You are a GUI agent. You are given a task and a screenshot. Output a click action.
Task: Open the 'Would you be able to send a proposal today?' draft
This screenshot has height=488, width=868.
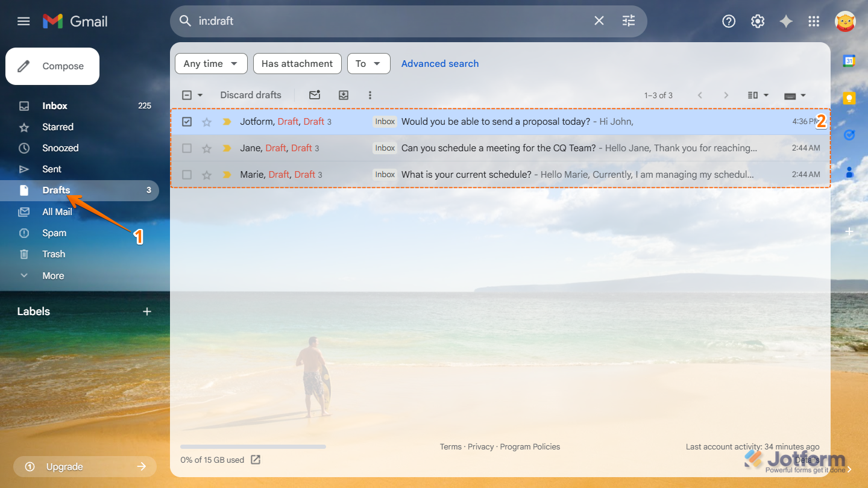tap(500, 122)
